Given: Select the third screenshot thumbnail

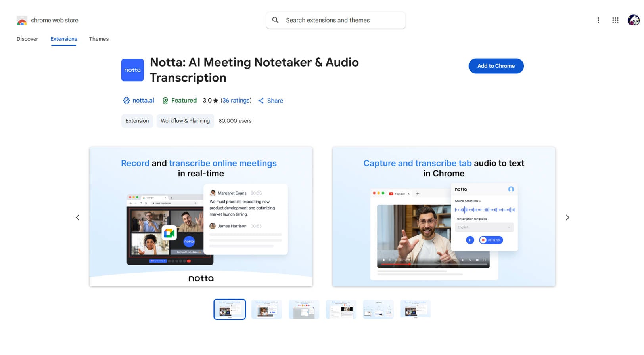Looking at the screenshot, I should tap(304, 309).
